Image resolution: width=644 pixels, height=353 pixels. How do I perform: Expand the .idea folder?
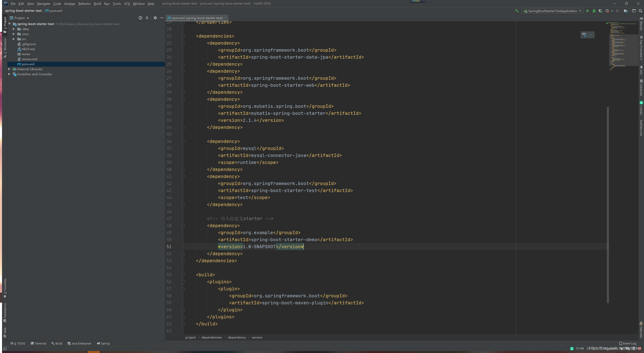(14, 29)
